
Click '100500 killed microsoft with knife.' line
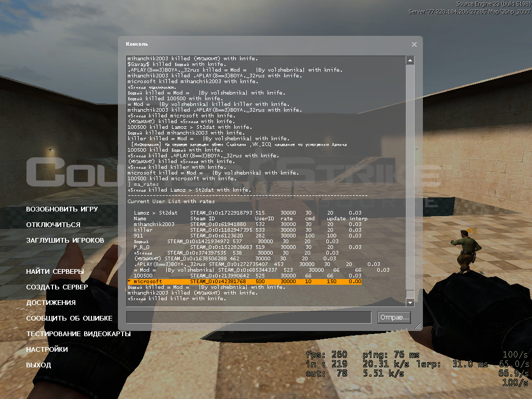point(182,179)
